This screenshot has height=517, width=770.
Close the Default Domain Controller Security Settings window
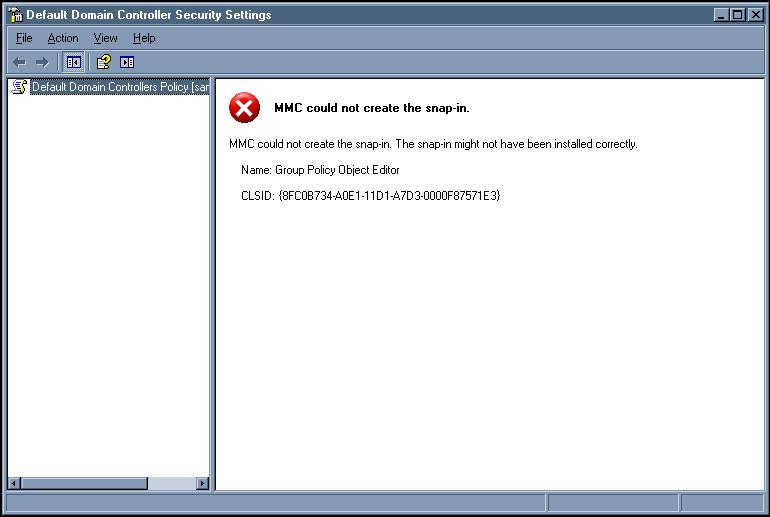click(x=755, y=15)
